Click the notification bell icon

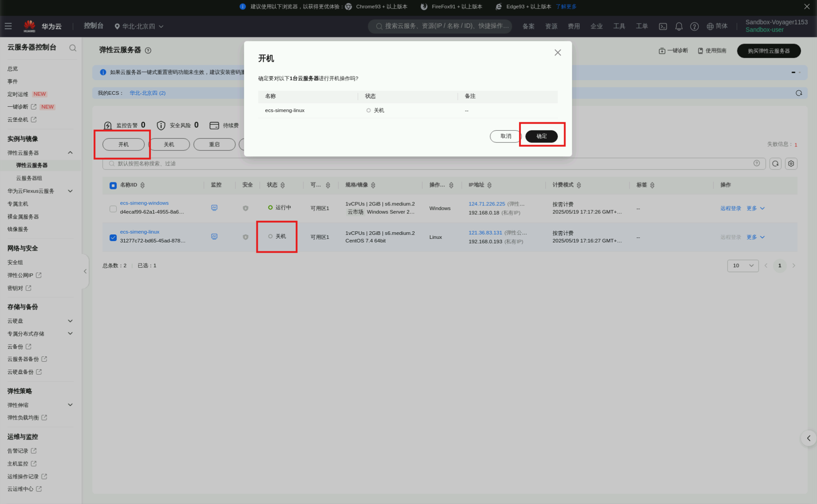[x=679, y=27]
